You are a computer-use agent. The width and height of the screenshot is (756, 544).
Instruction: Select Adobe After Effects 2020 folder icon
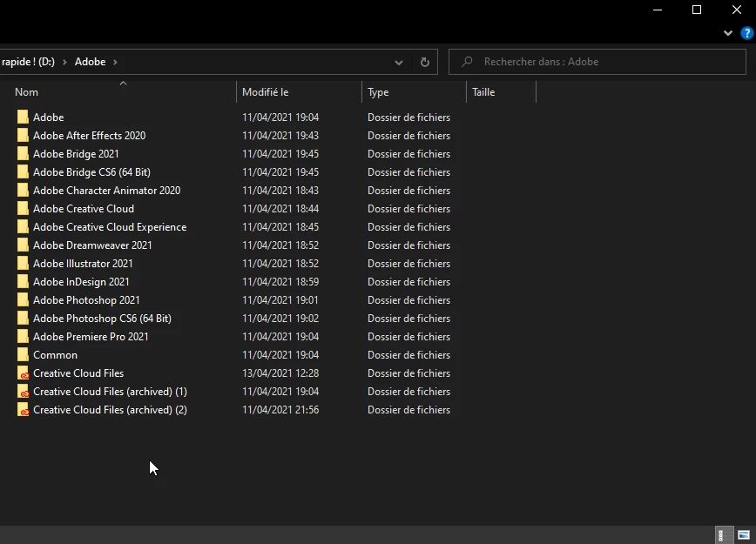coord(23,136)
